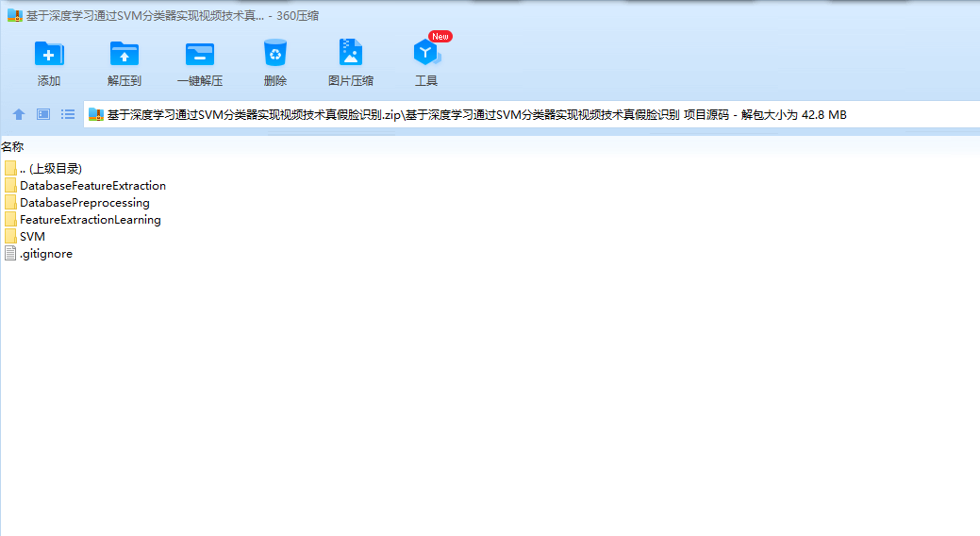Click the folder icon beside 上级目录
The height and width of the screenshot is (536, 980).
click(10, 168)
